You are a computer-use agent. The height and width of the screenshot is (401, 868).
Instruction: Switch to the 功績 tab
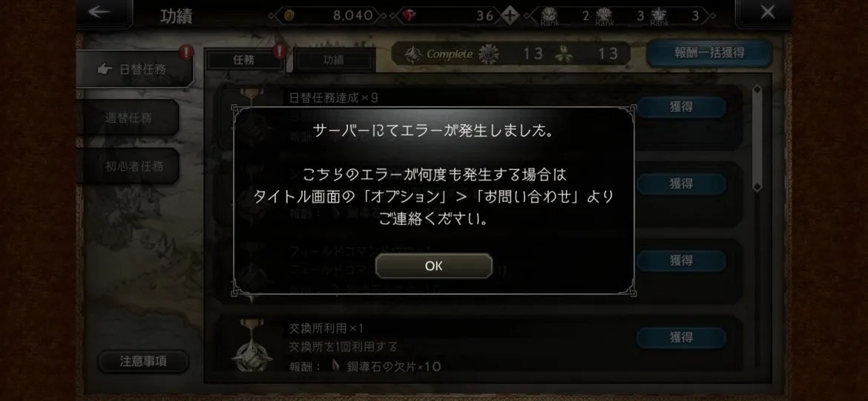coord(333,60)
